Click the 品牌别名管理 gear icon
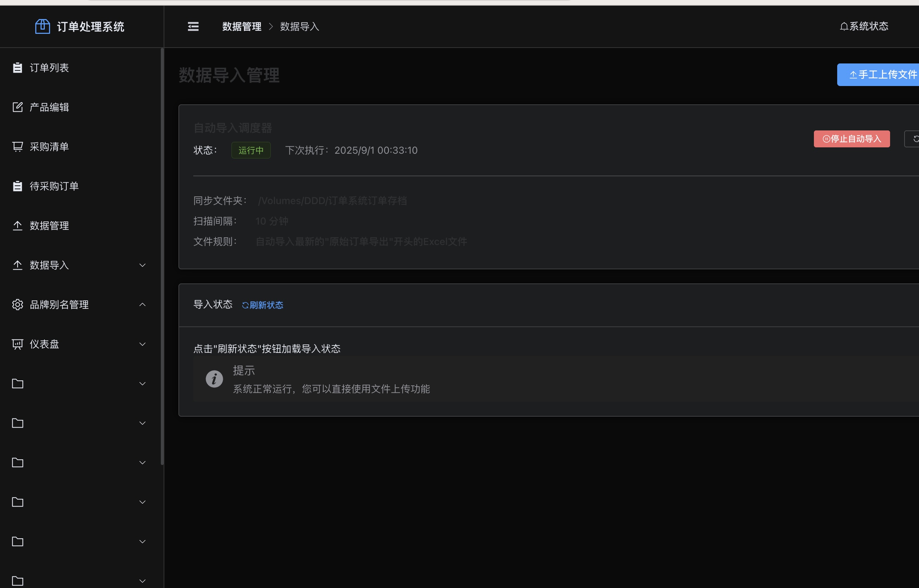The width and height of the screenshot is (919, 588). (18, 305)
